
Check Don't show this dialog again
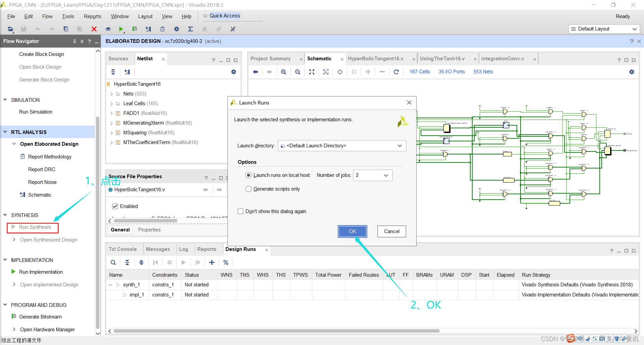tap(240, 211)
